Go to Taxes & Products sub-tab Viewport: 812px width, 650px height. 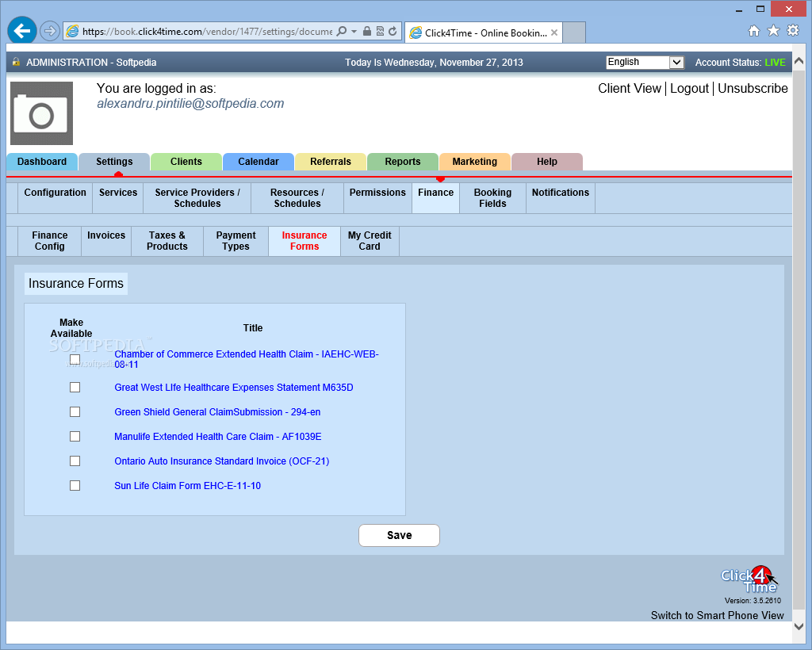tap(167, 241)
